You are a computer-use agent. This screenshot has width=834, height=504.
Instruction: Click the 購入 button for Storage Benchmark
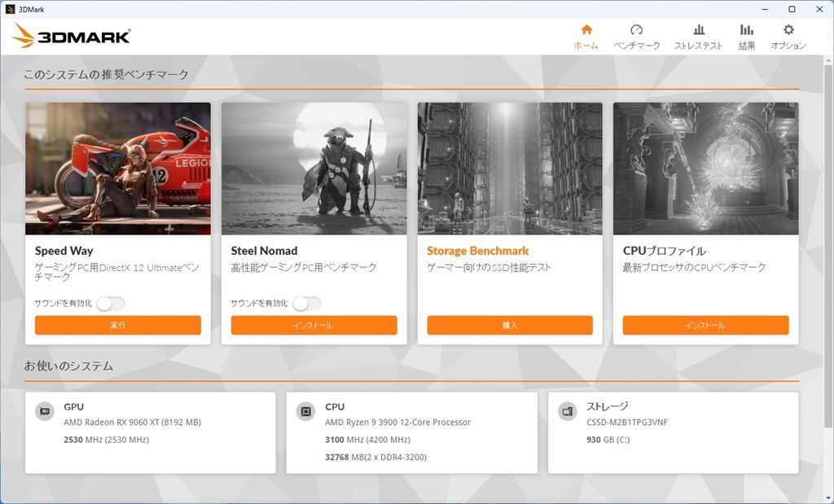[x=510, y=325]
